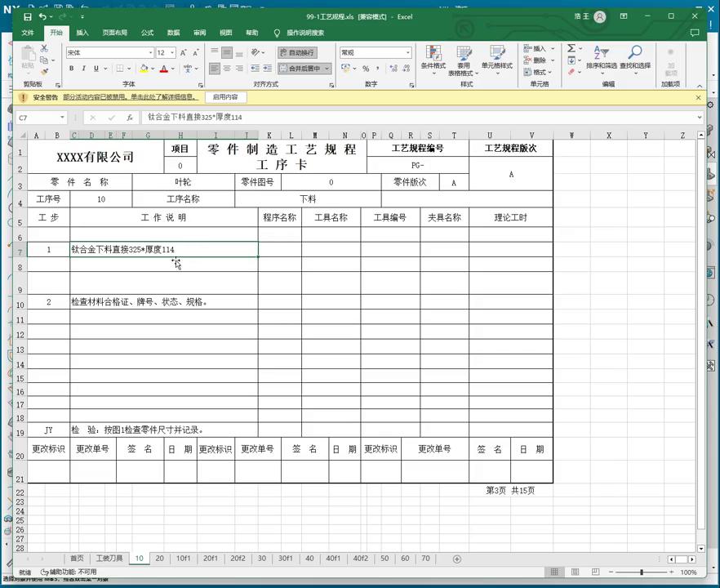Viewport: 720px width, 588px height.
Task: Click the Save icon in title bar
Action: [27, 16]
